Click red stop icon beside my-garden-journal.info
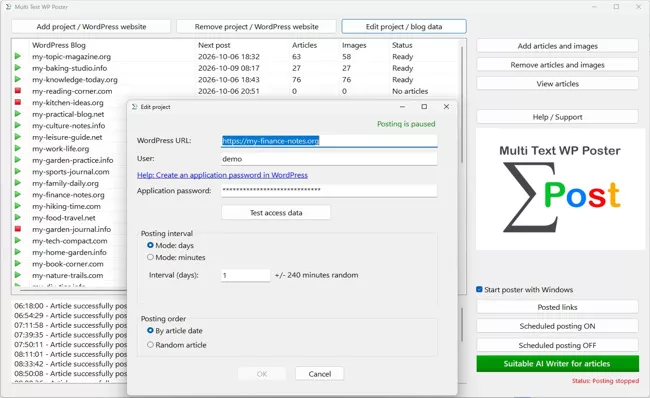Image resolution: width=650 pixels, height=398 pixels. 17,228
